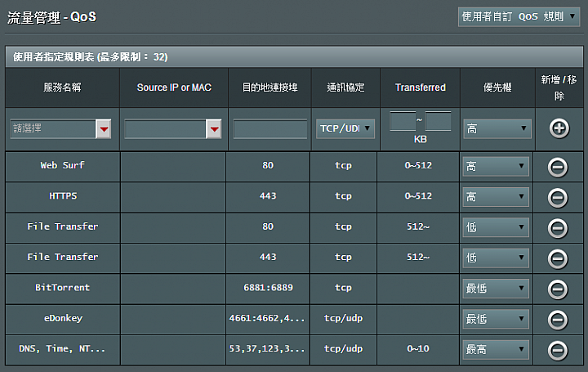
Task: Select the 0~512 cell in HTTPS row
Action: (x=418, y=198)
